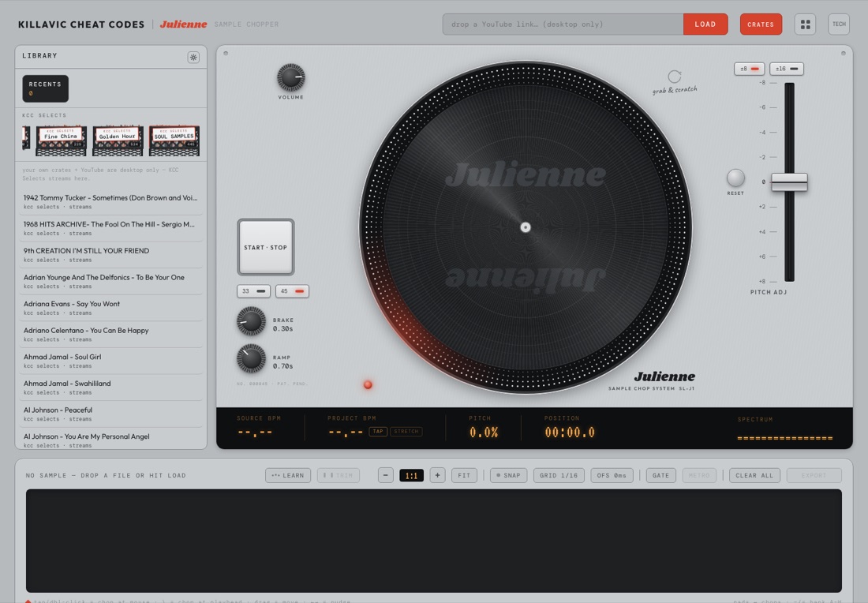Select 1942 Tommy Tucker - Sometimes track
The image size is (868, 603).
click(x=110, y=201)
